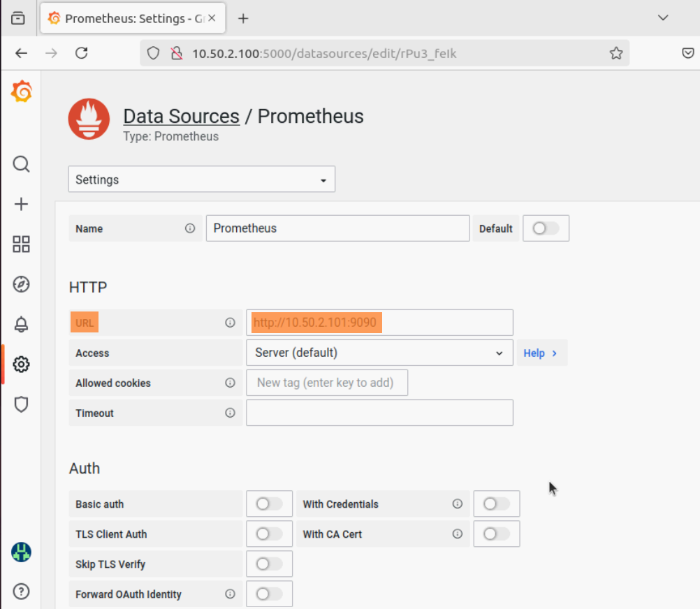Click the 'Auth' section heading

coord(85,469)
